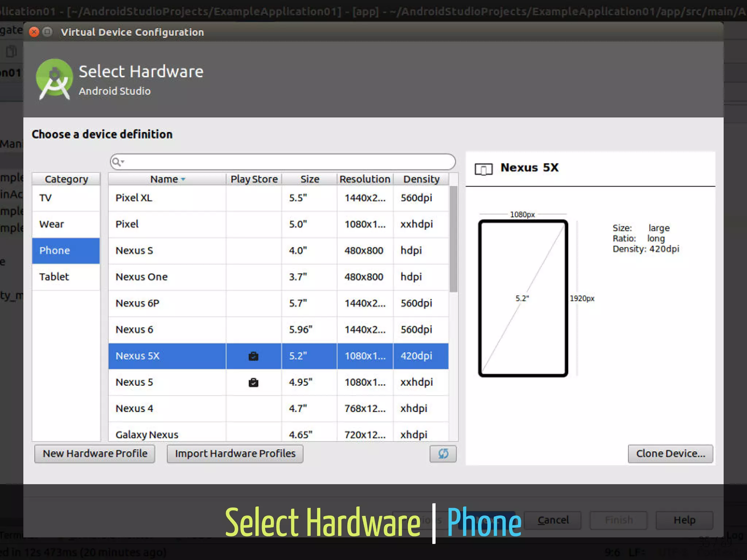Select the Nexus 6P device row
This screenshot has width=747, height=560.
tap(278, 303)
